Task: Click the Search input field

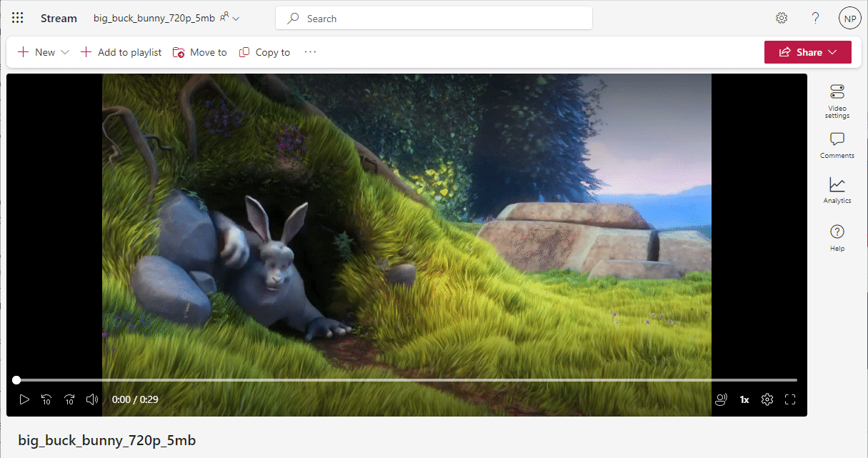Action: pos(434,18)
